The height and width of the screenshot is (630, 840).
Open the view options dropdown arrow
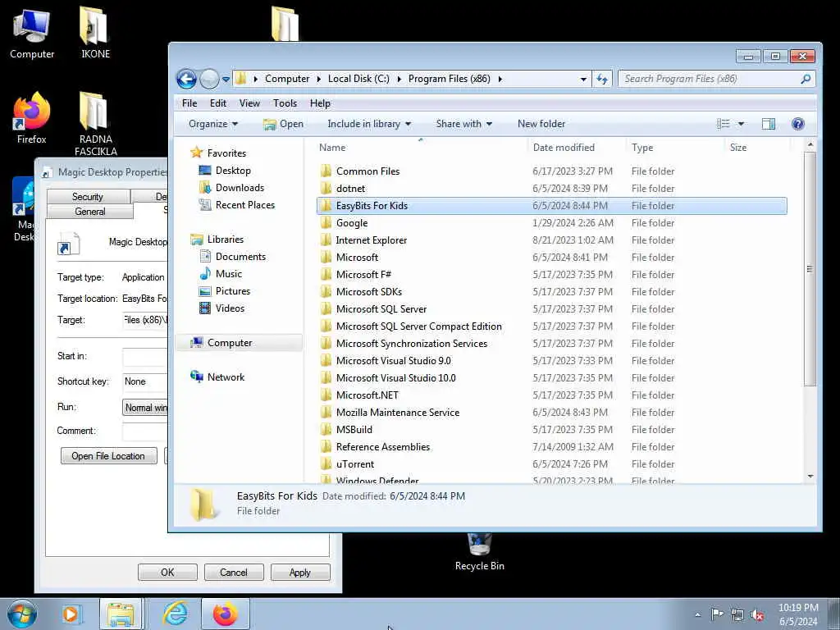[x=741, y=125]
